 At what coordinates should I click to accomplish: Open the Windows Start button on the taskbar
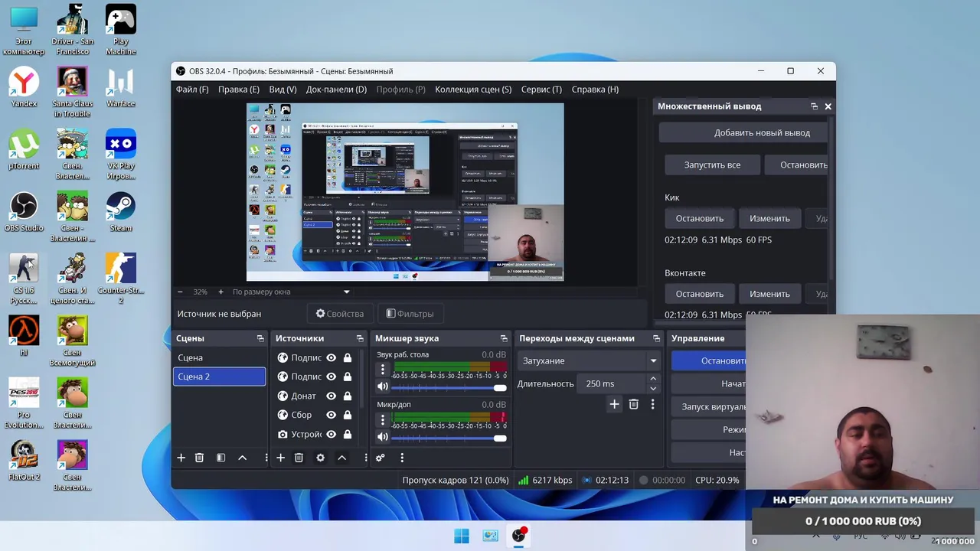click(x=462, y=536)
